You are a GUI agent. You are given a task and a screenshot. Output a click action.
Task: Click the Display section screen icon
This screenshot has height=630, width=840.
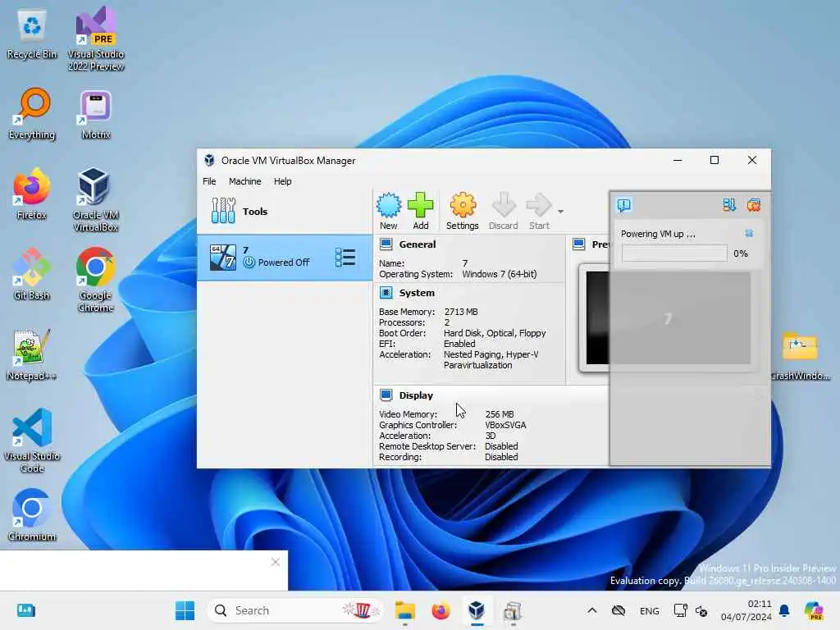[x=386, y=395]
